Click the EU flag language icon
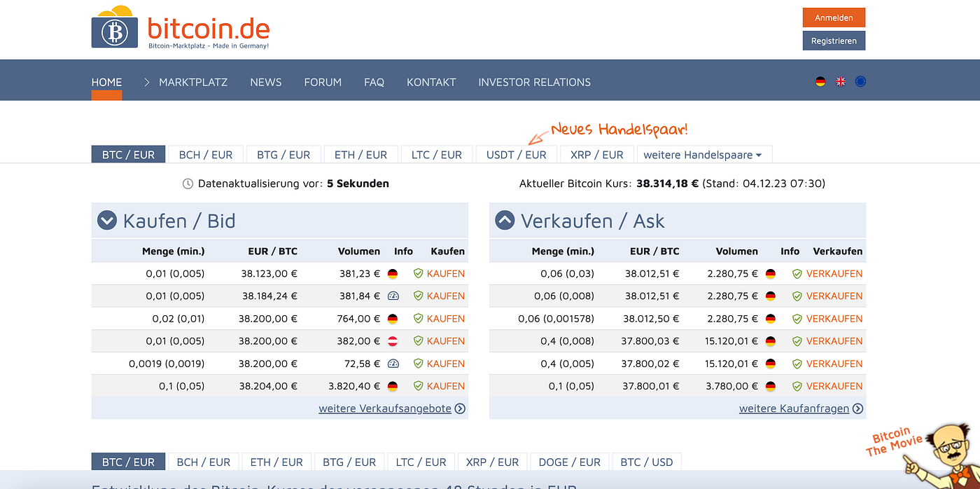980x489 pixels. (x=860, y=81)
